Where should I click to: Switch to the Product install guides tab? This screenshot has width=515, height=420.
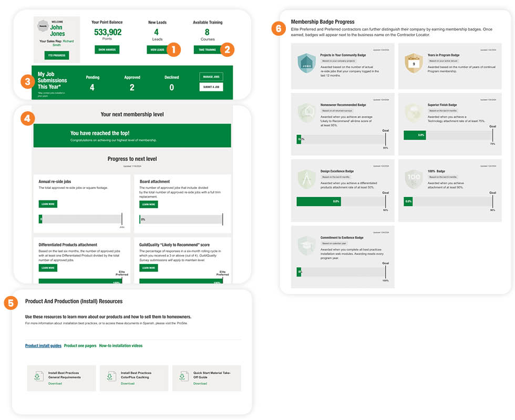[43, 345]
